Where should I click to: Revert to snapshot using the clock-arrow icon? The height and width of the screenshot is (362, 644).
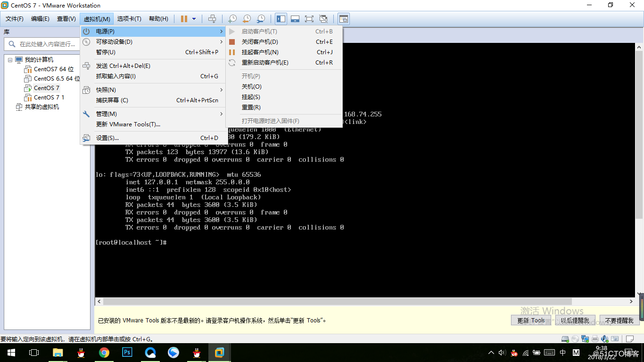tap(247, 19)
